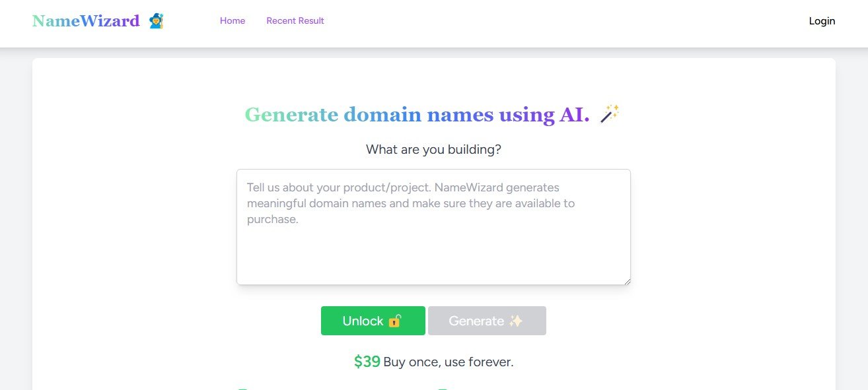The width and height of the screenshot is (868, 390).
Task: Click the "Buy once, use forever." tagline
Action: click(x=449, y=362)
